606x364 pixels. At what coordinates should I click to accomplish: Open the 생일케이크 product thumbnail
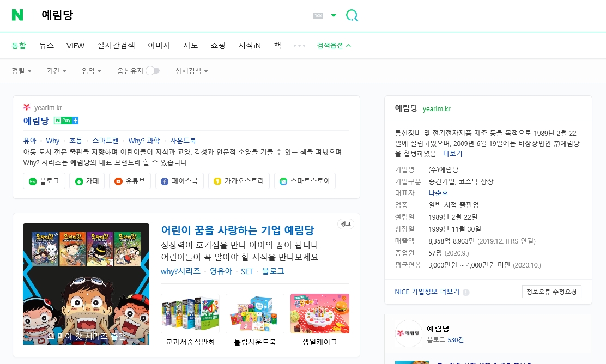pos(320,313)
